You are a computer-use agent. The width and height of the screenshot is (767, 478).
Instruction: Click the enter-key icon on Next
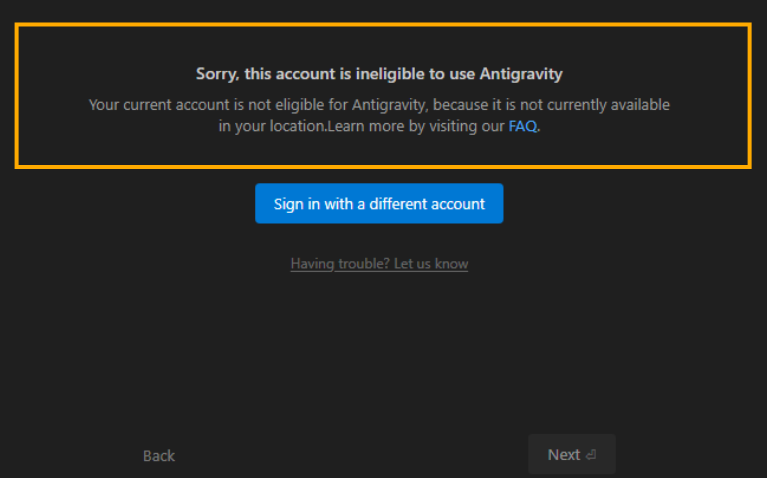[x=592, y=455]
